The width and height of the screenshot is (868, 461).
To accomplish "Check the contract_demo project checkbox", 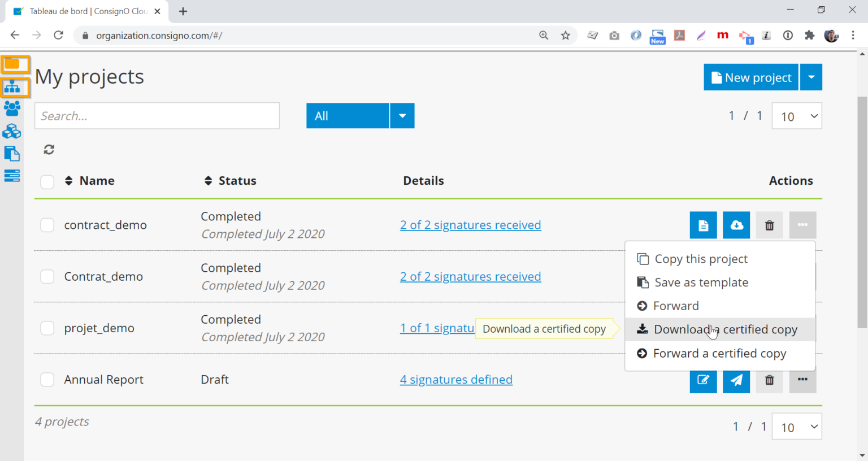I will pos(47,225).
